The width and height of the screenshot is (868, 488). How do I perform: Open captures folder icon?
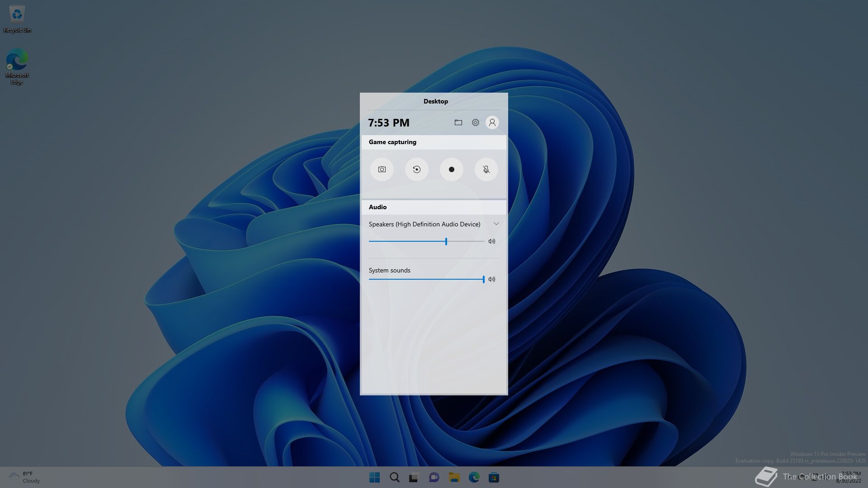point(458,122)
